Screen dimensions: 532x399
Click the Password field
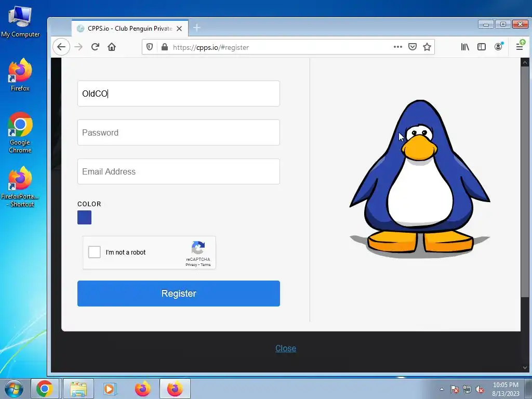pos(179,132)
